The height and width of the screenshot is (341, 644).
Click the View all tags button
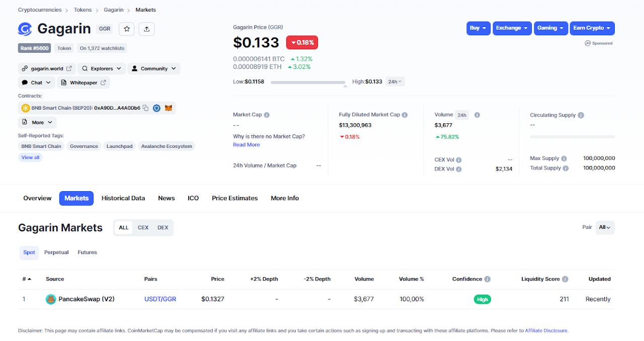click(x=30, y=157)
